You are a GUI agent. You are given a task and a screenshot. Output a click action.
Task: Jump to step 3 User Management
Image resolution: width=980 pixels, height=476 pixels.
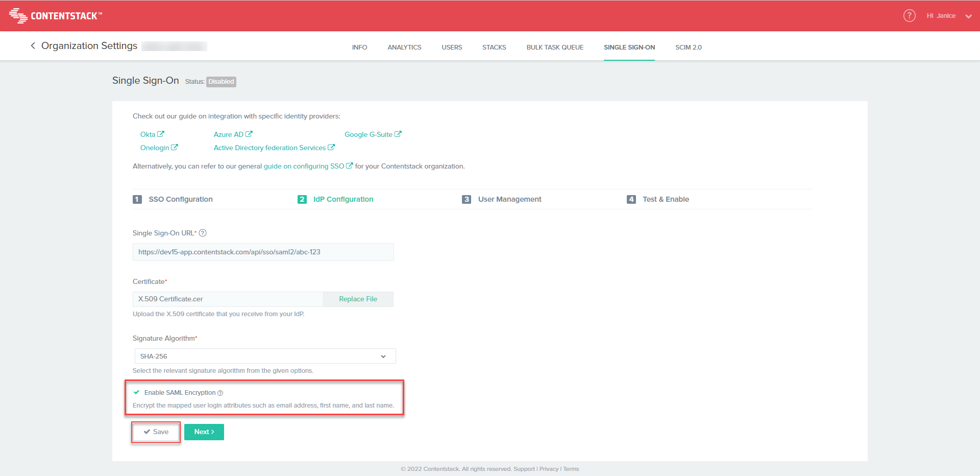tap(502, 199)
